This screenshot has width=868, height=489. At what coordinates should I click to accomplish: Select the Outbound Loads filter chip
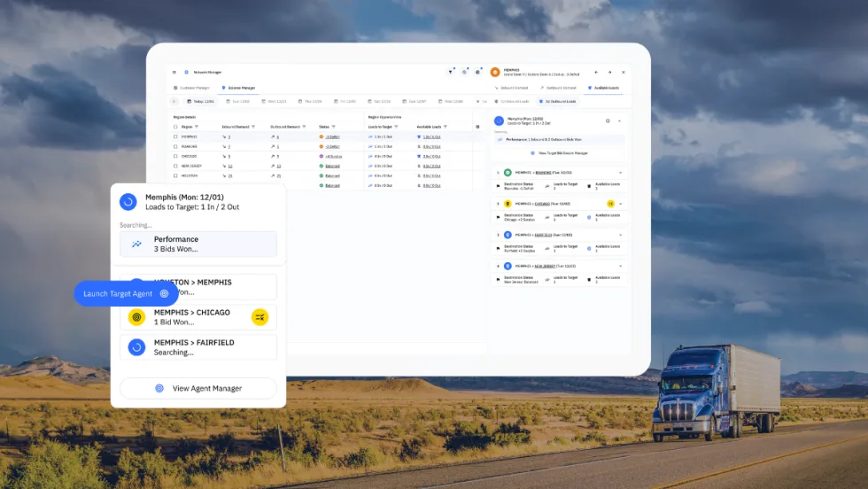tap(558, 101)
